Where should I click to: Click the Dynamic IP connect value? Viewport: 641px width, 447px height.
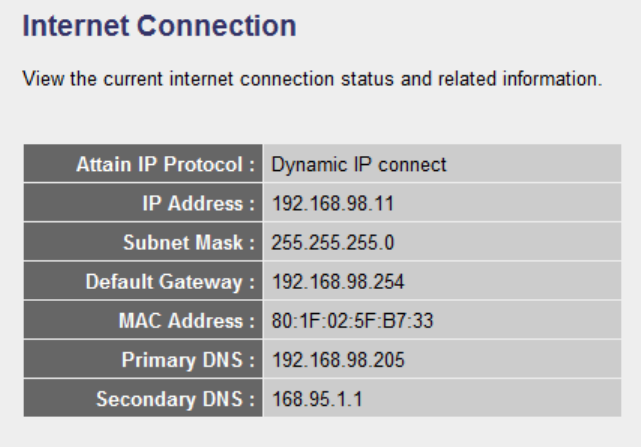tap(359, 165)
